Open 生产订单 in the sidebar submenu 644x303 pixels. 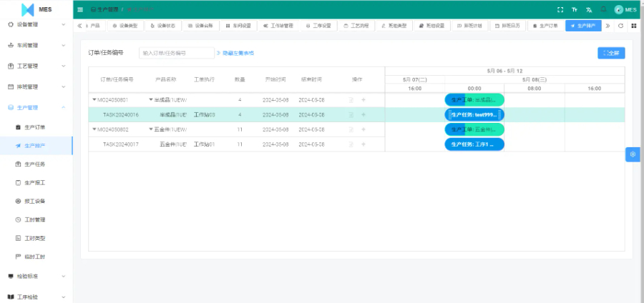point(35,127)
